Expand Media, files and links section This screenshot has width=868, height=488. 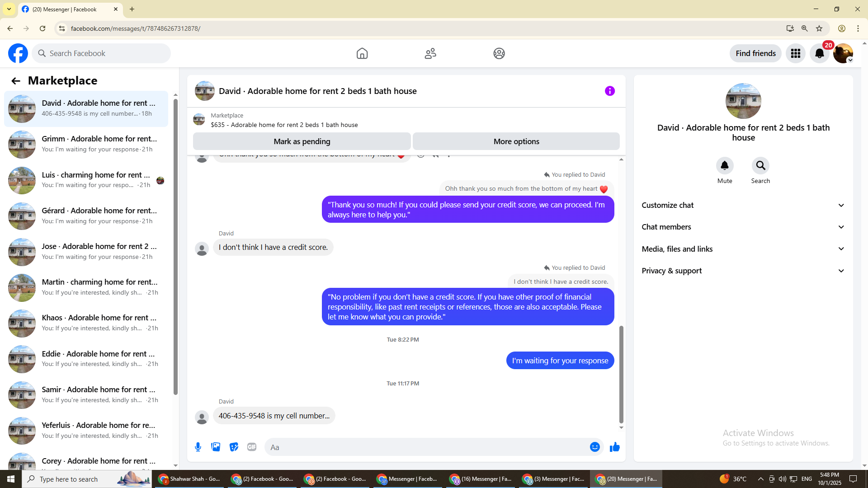click(x=743, y=249)
